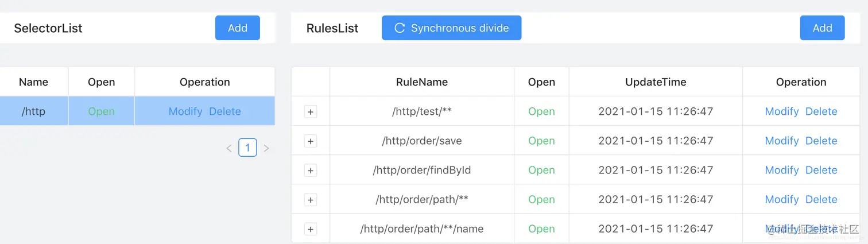Expand the /http/order/path/** rule row

coord(311,200)
